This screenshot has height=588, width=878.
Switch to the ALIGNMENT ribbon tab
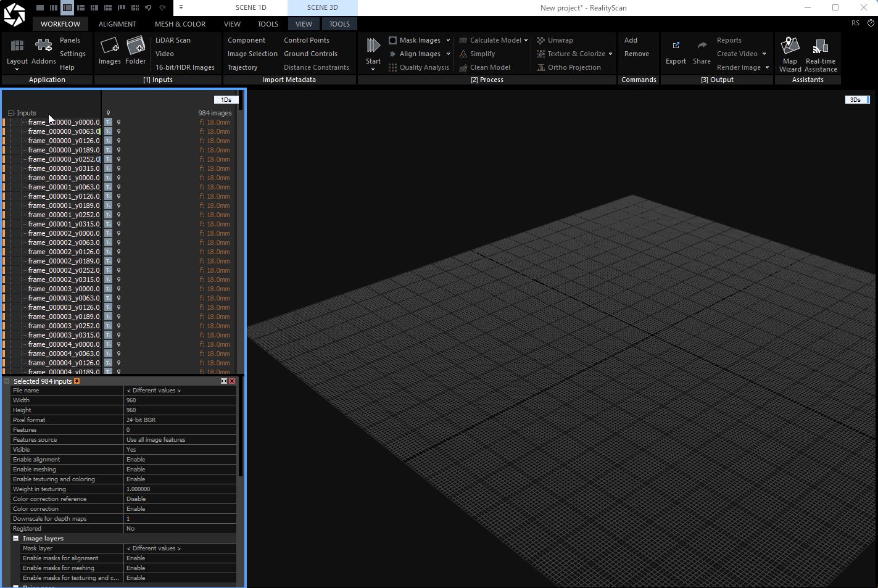pyautogui.click(x=117, y=24)
